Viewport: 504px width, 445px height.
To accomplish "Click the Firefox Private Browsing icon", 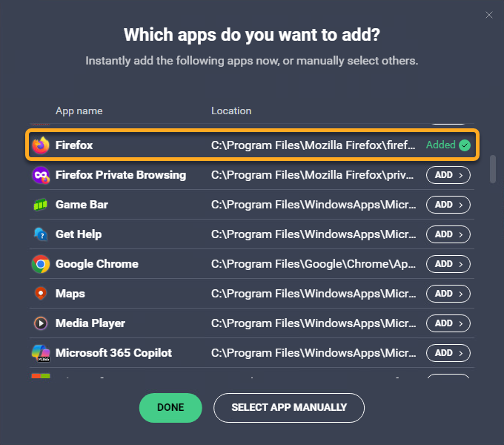I will [x=41, y=175].
